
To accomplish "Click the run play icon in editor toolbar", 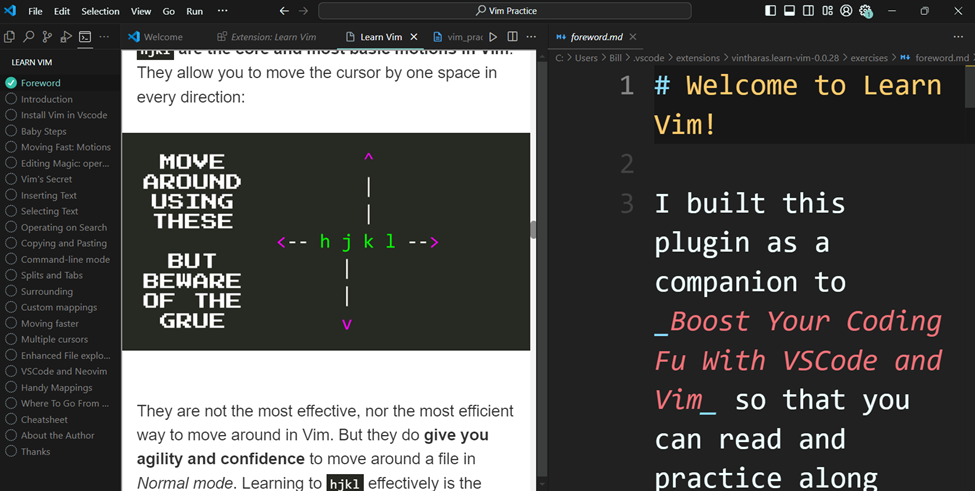I will pos(493,37).
